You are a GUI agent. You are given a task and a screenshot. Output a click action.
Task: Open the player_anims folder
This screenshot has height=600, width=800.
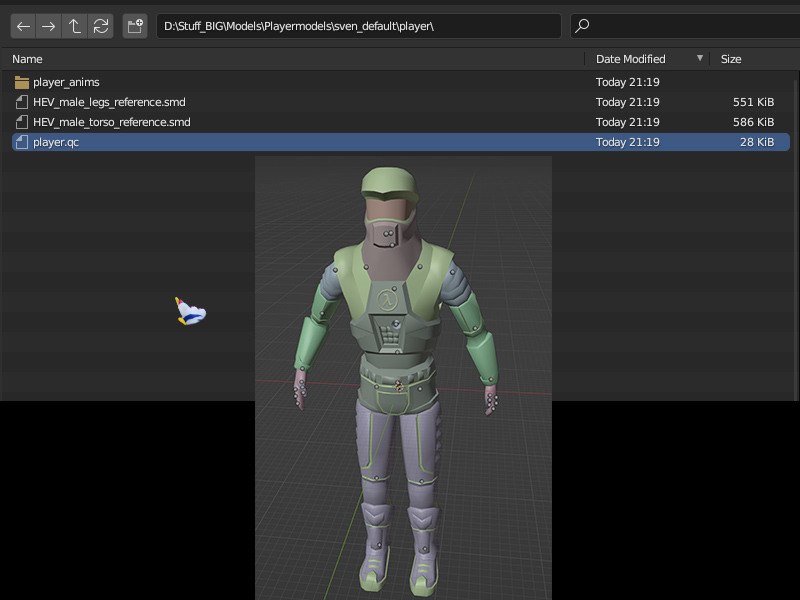tap(401, 82)
